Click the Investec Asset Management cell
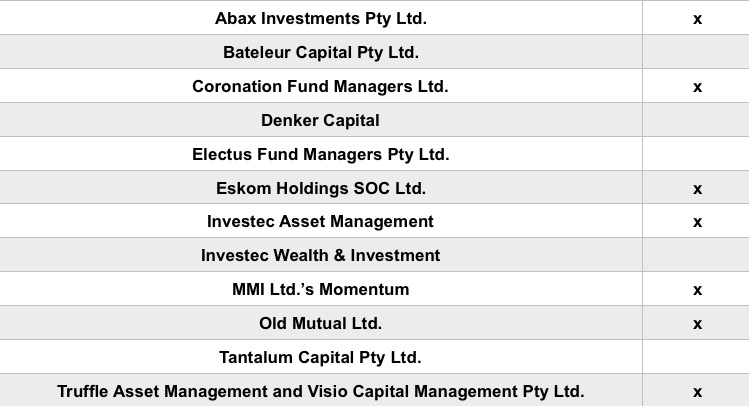Image resolution: width=749 pixels, height=406 pixels. [320, 221]
